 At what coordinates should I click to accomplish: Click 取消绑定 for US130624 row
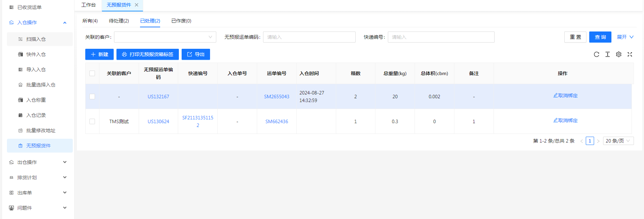565,120
